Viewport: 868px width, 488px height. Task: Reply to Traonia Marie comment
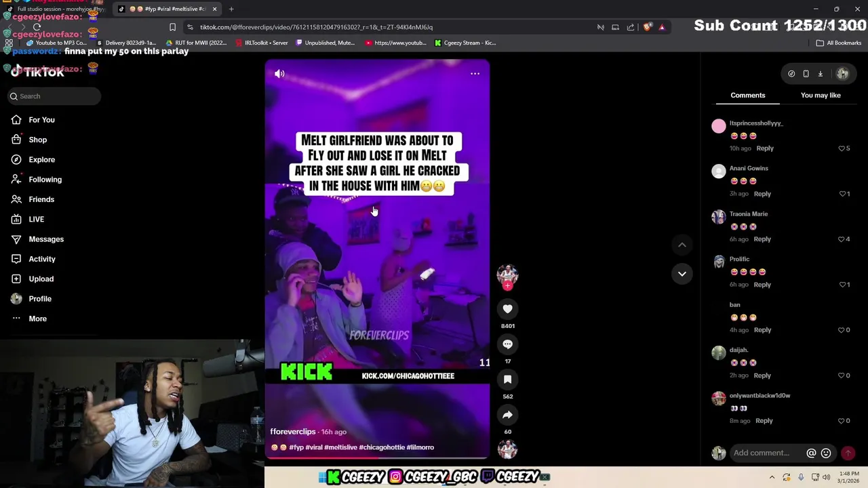[x=762, y=239]
